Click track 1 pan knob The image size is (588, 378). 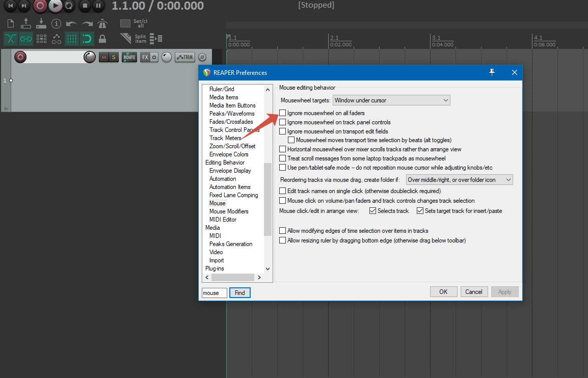tap(167, 57)
